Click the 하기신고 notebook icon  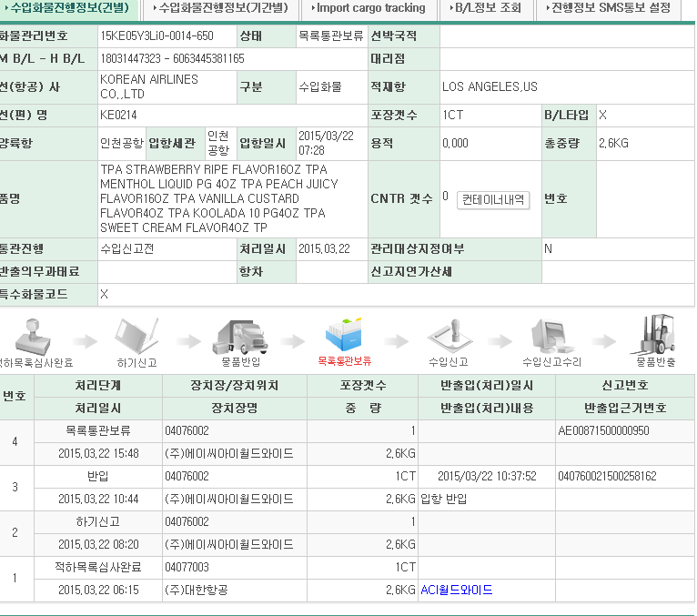(136, 337)
